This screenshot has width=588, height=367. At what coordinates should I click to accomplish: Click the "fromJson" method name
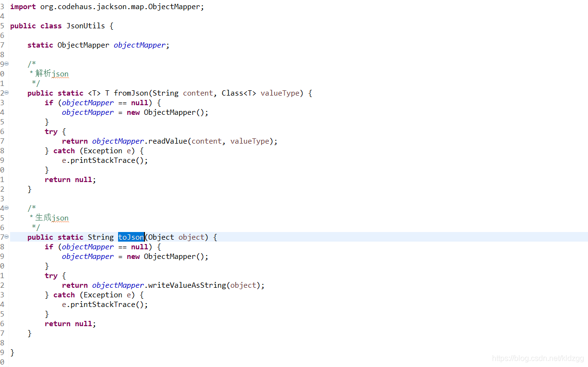(131, 93)
